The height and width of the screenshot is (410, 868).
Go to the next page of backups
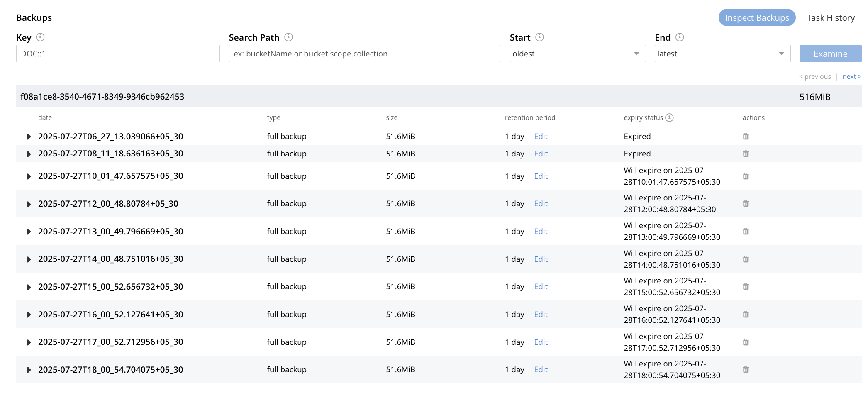[x=851, y=77]
